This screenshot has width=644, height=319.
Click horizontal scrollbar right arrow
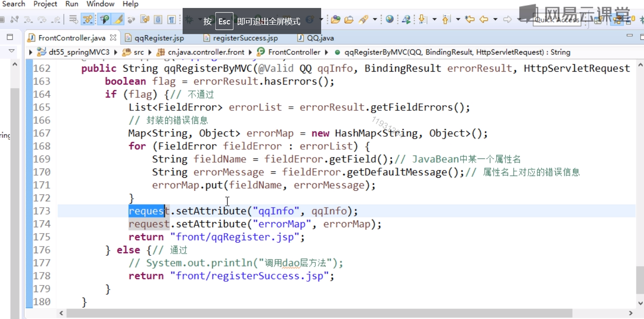point(631,313)
